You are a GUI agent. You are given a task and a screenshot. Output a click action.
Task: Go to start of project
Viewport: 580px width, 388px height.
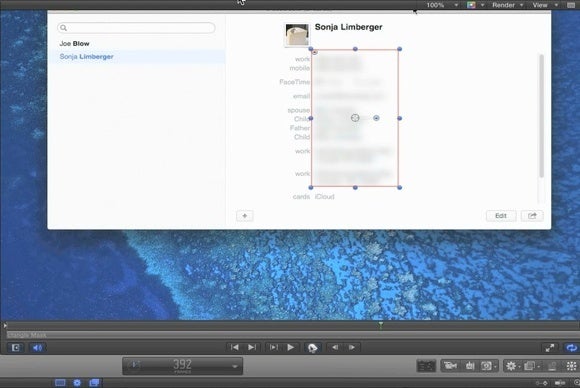click(235, 347)
